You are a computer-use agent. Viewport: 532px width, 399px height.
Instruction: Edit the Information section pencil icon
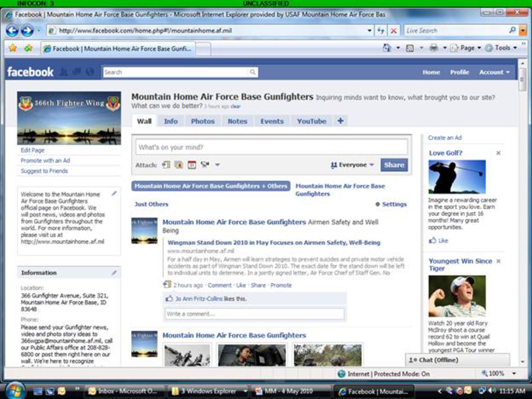[x=114, y=273]
